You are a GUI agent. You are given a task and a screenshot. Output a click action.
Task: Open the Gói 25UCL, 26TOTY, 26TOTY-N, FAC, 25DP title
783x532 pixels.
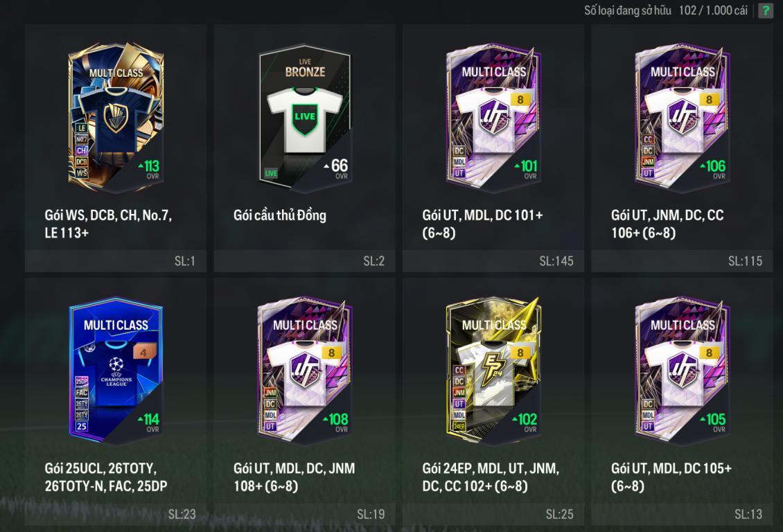[x=106, y=477]
